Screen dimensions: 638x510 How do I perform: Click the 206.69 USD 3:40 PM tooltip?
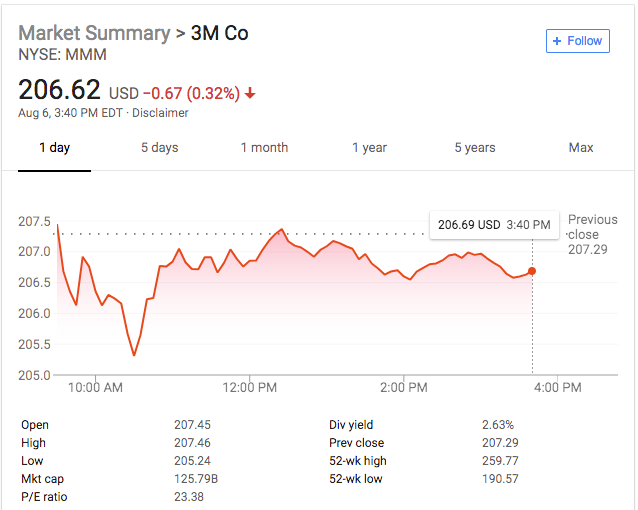[494, 225]
